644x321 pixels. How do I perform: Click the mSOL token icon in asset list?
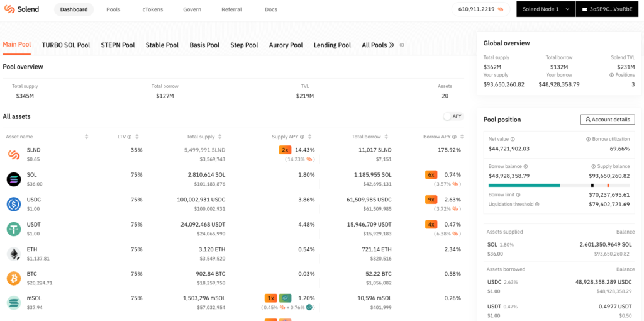[14, 303]
